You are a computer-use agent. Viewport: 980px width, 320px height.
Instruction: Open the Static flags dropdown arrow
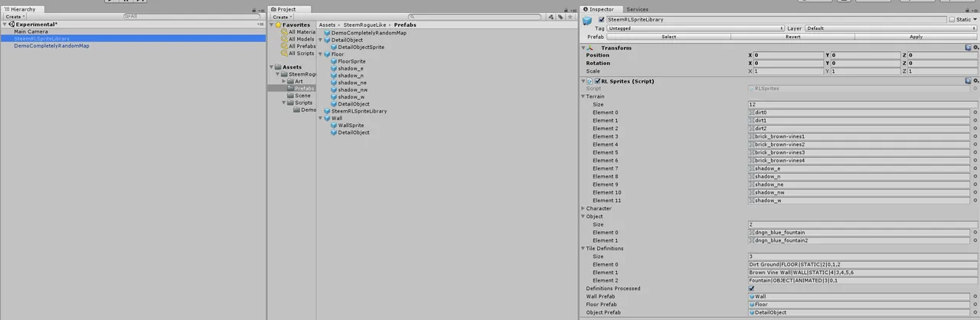click(975, 20)
